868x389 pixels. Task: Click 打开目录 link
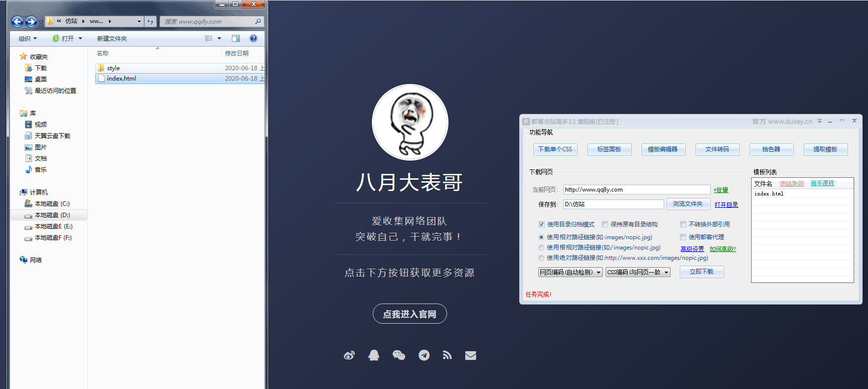click(x=726, y=205)
